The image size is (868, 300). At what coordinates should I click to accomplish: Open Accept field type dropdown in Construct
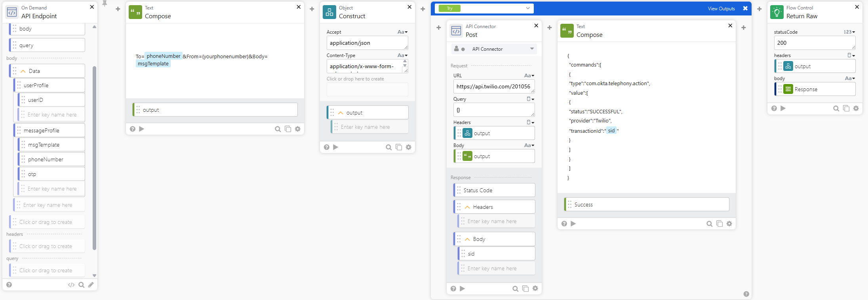click(402, 32)
